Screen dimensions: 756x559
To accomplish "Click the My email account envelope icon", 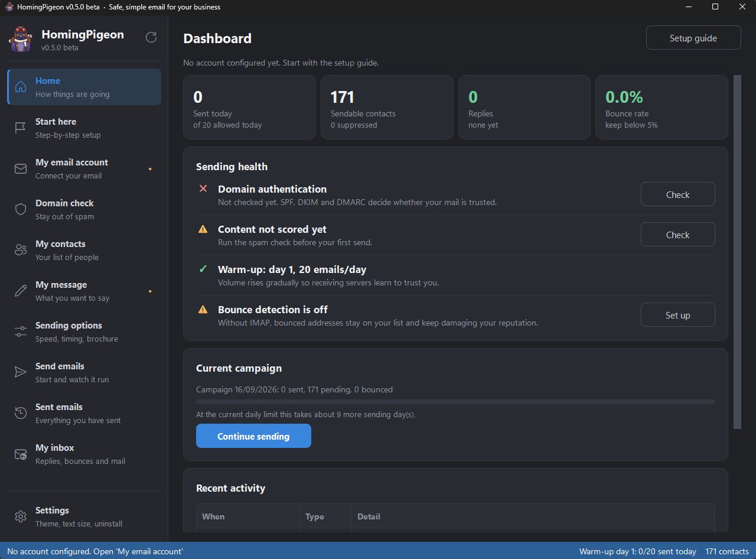I will pos(21,168).
